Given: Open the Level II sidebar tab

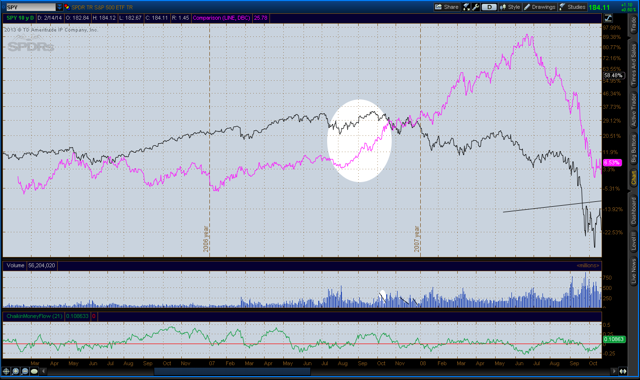Looking at the screenshot, I should 633,242.
